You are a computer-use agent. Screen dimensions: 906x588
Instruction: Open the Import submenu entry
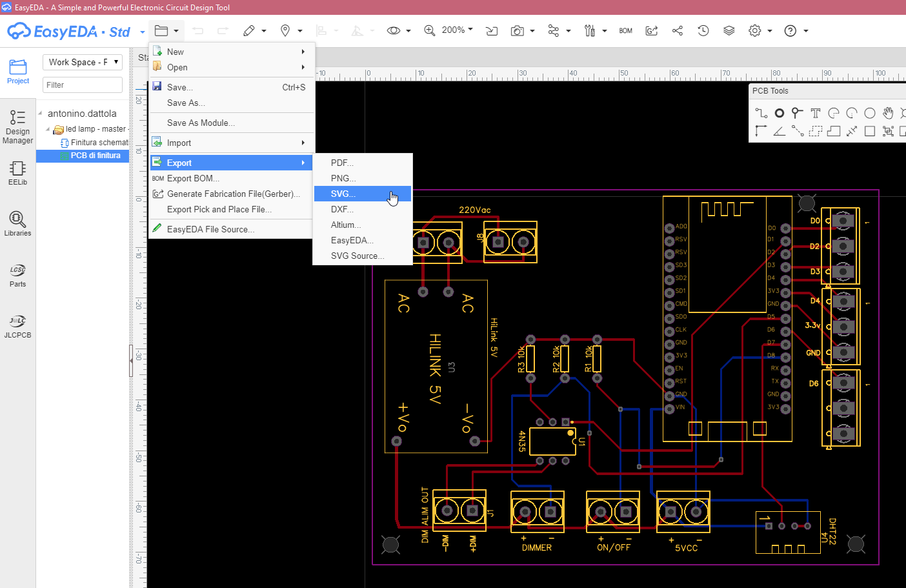(x=232, y=143)
